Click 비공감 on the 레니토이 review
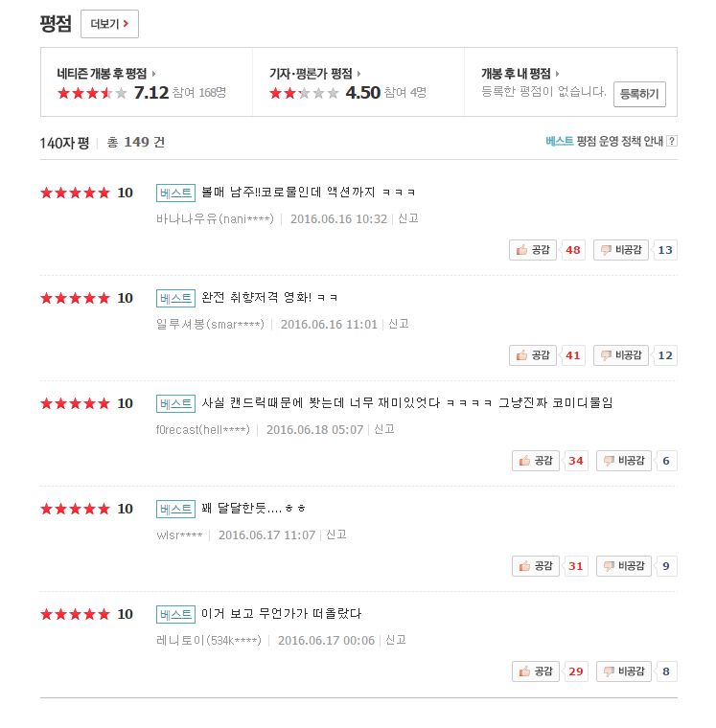Viewport: 716px width, 728px height. [x=624, y=671]
